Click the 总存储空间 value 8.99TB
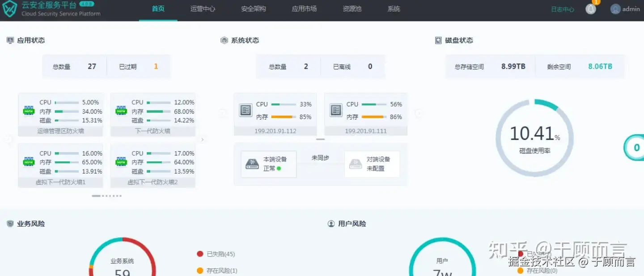This screenshot has height=276, width=644. (513, 66)
